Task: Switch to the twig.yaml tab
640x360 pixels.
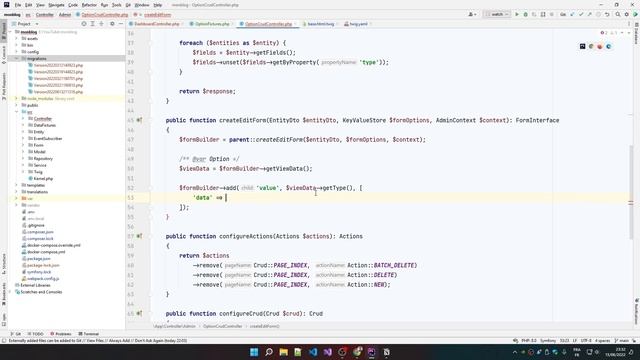Action: (358, 24)
